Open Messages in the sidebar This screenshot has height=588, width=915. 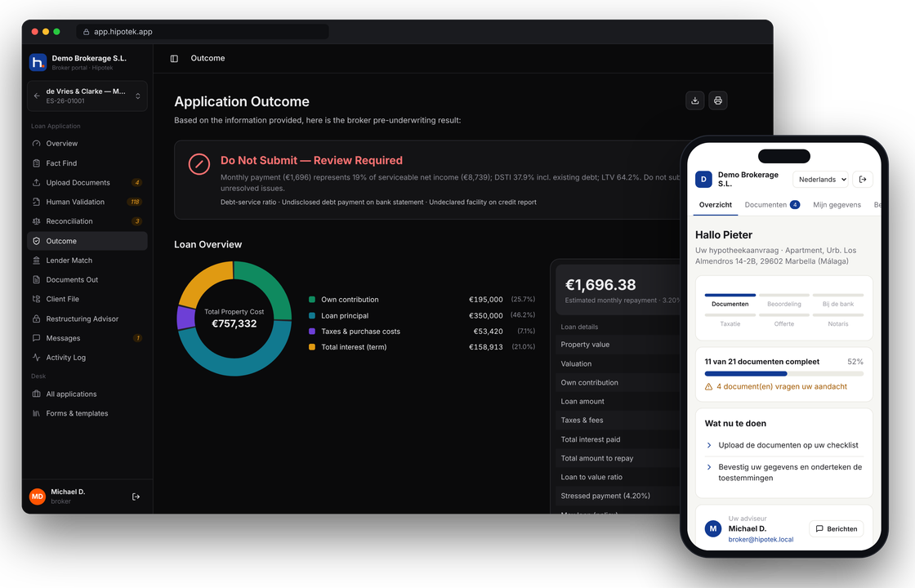pos(87,338)
